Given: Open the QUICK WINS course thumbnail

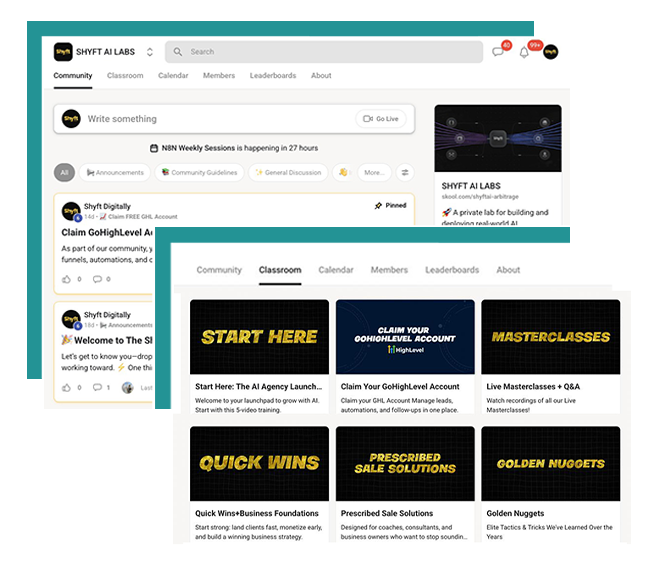Looking at the screenshot, I should pyautogui.click(x=259, y=463).
